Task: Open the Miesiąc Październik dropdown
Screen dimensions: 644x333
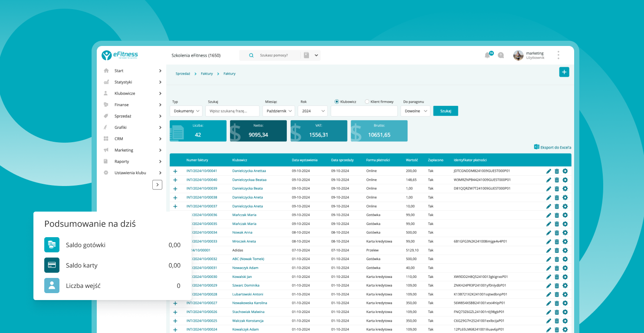Action: point(279,111)
